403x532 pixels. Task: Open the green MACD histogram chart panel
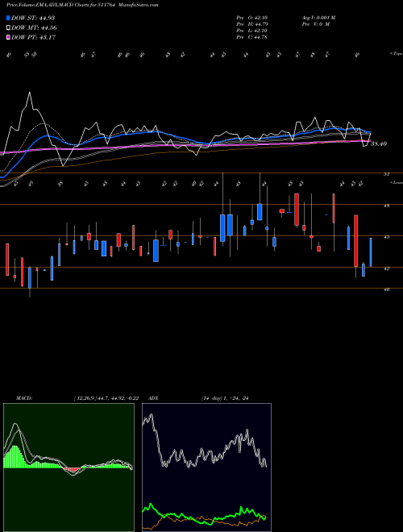69,468
